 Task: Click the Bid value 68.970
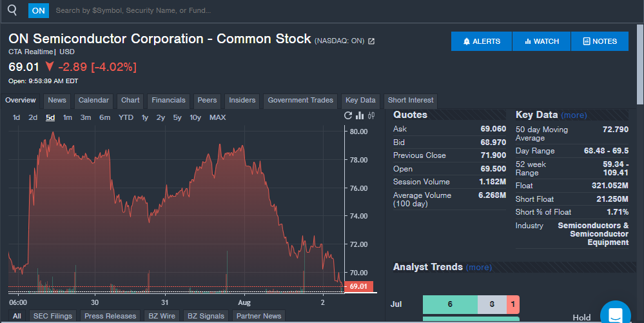point(493,142)
